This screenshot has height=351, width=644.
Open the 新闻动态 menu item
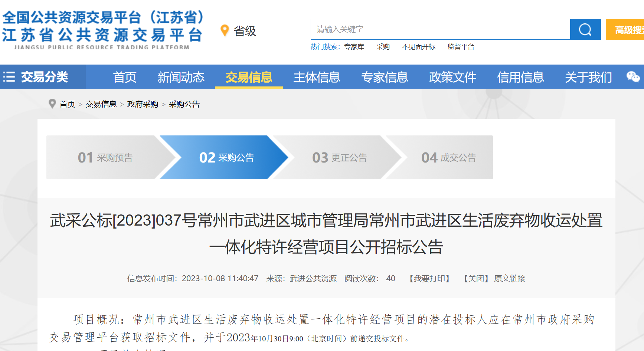181,77
